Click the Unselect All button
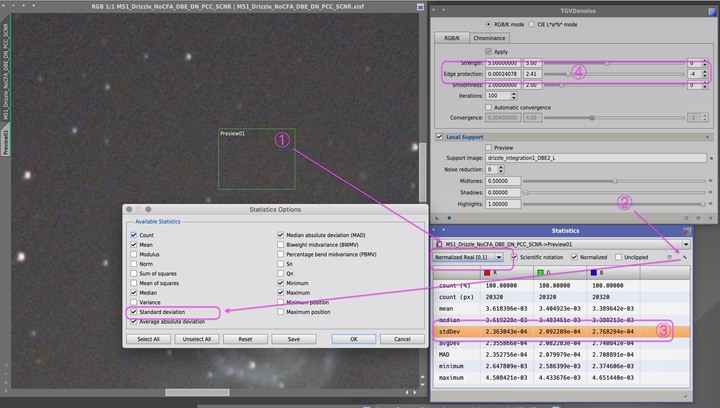Image resolution: width=720 pixels, height=408 pixels. pyautogui.click(x=197, y=339)
